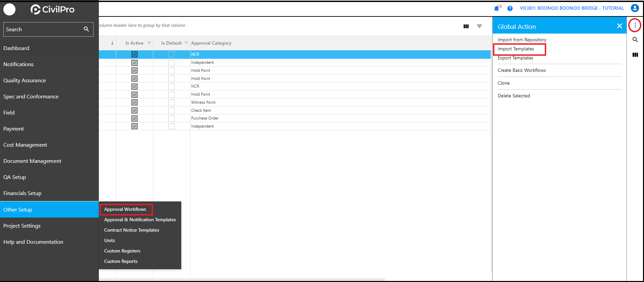The width and height of the screenshot is (644, 282).
Task: Select Approval Workflows from the submenu
Action: point(125,209)
